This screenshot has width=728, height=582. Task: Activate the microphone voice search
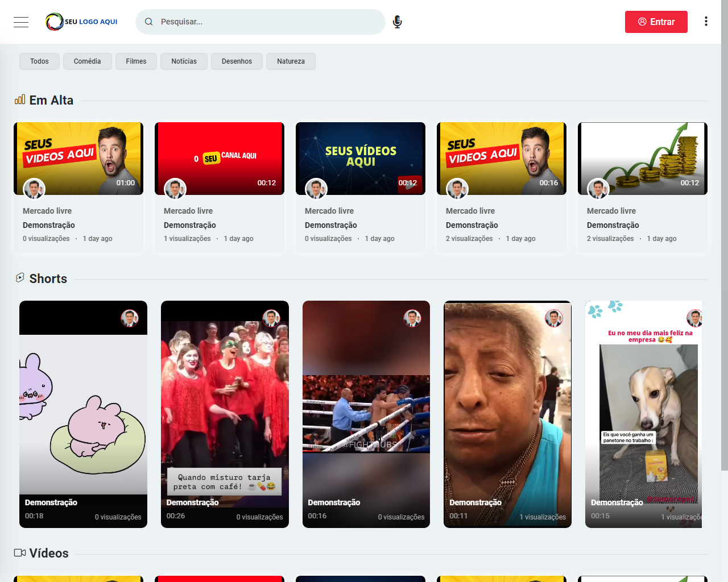(398, 22)
